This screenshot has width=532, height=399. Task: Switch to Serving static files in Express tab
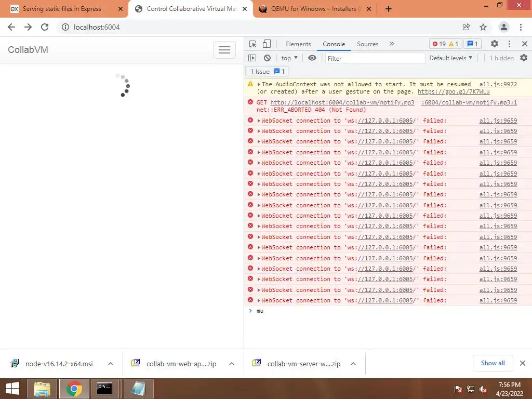62,9
